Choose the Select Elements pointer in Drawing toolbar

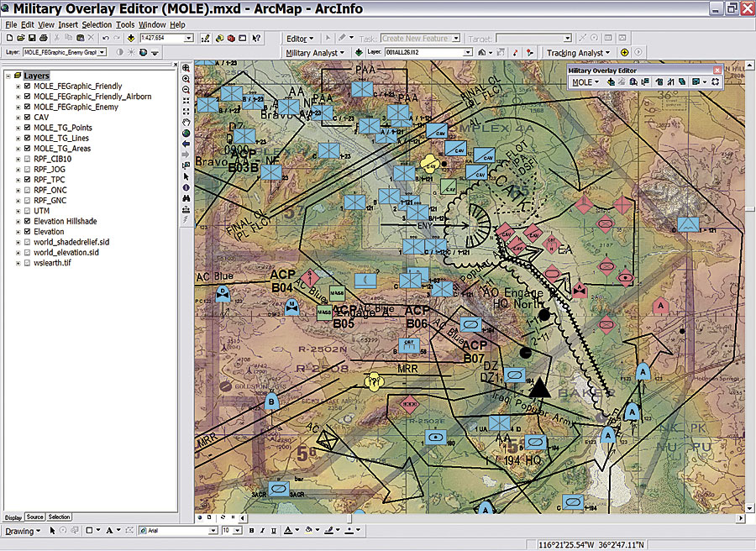tap(52, 531)
